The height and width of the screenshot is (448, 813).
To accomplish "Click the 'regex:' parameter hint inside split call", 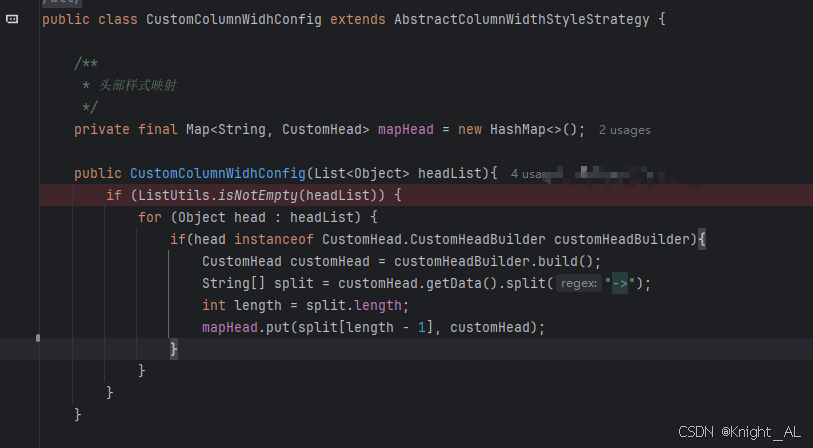I will pos(579,284).
